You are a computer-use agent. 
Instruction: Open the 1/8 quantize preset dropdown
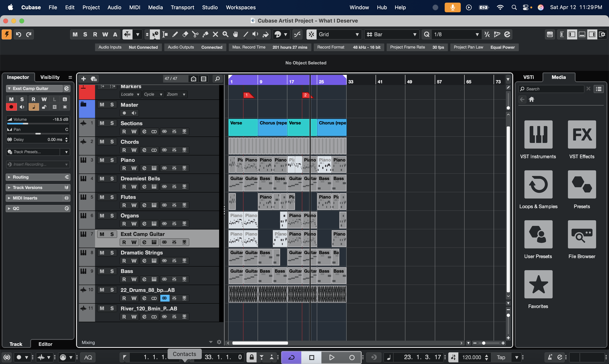(x=456, y=34)
